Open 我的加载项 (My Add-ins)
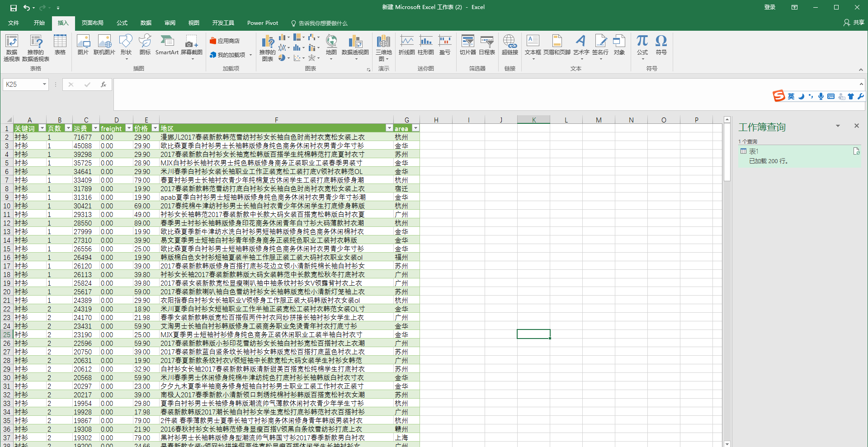The width and height of the screenshot is (868, 447). pyautogui.click(x=231, y=55)
